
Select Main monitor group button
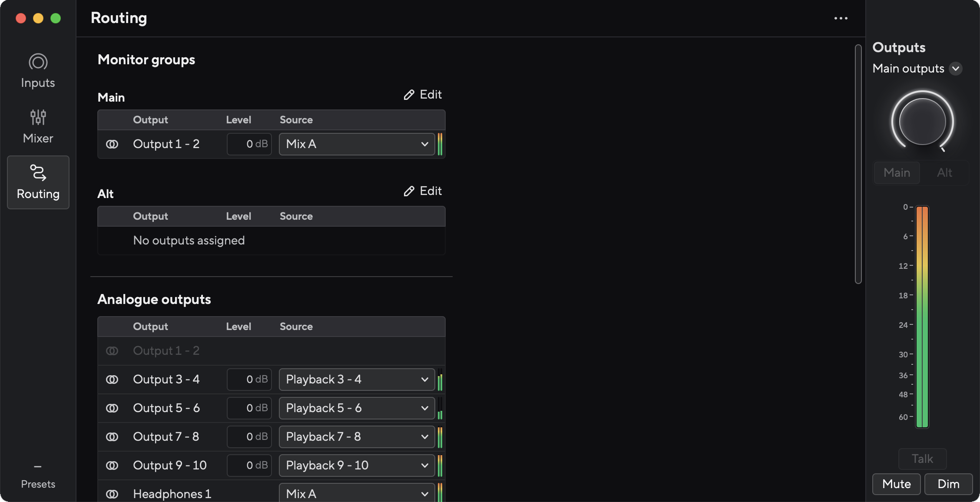[897, 173]
